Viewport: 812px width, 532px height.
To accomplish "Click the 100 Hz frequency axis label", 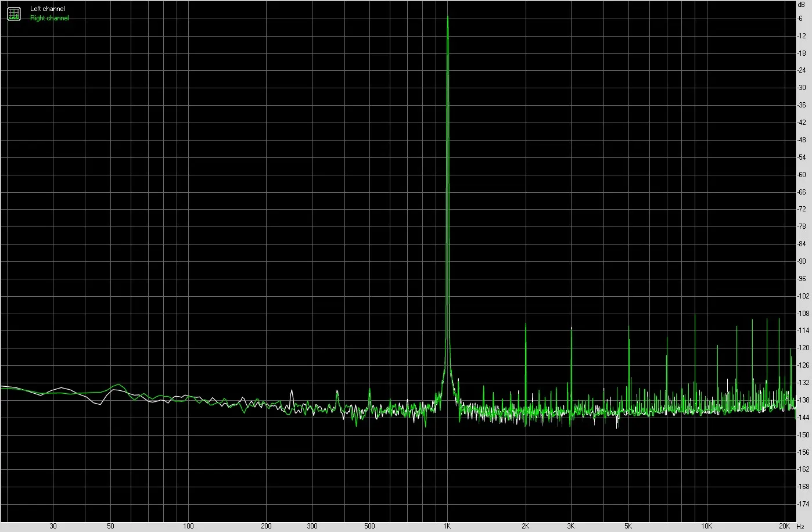I will point(188,526).
